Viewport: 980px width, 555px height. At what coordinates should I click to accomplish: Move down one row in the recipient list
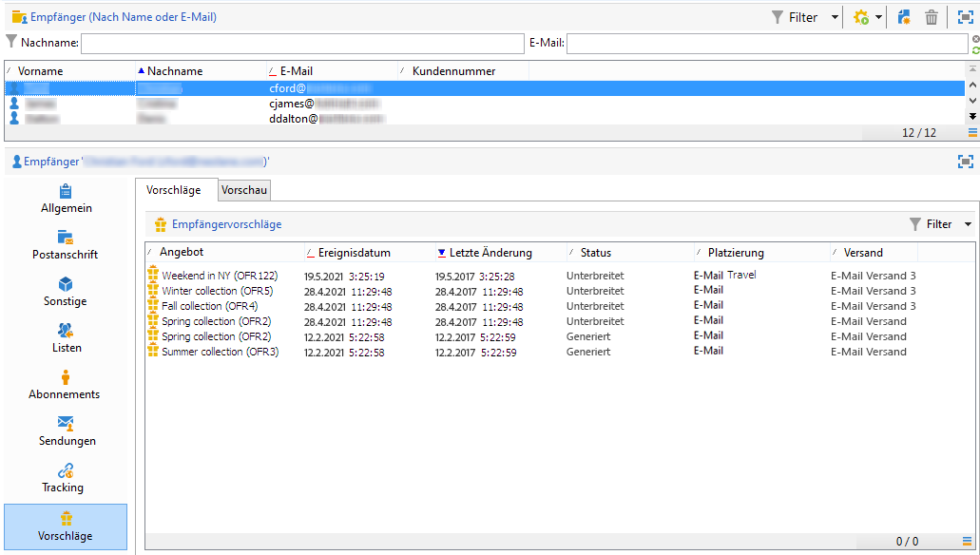[x=972, y=100]
